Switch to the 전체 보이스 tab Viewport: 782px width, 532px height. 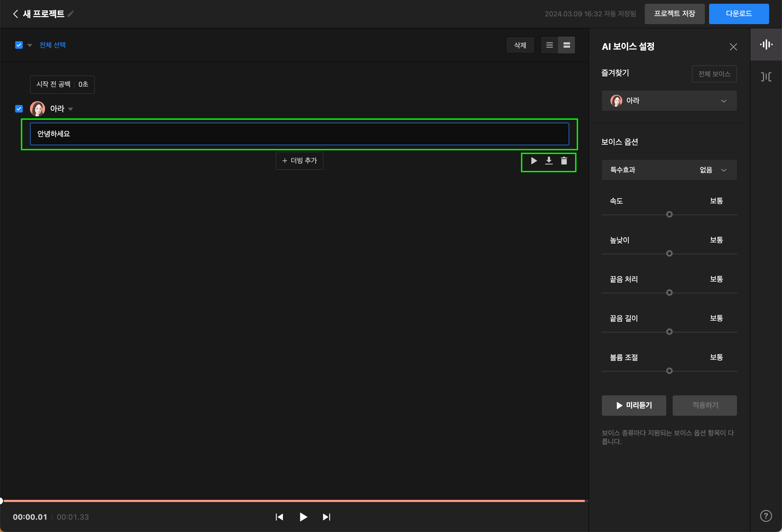714,74
